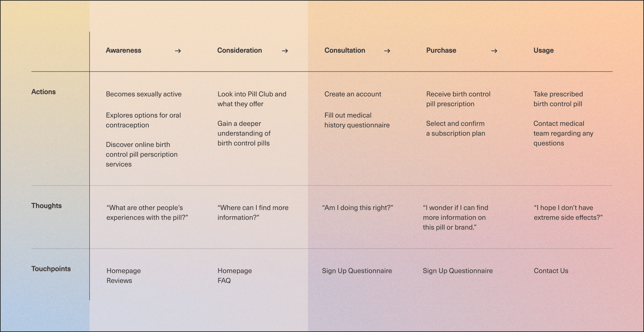Screen dimensions: 644x332
Task: Click the FAQ touchpoint under Consideration
Action: 224,281
